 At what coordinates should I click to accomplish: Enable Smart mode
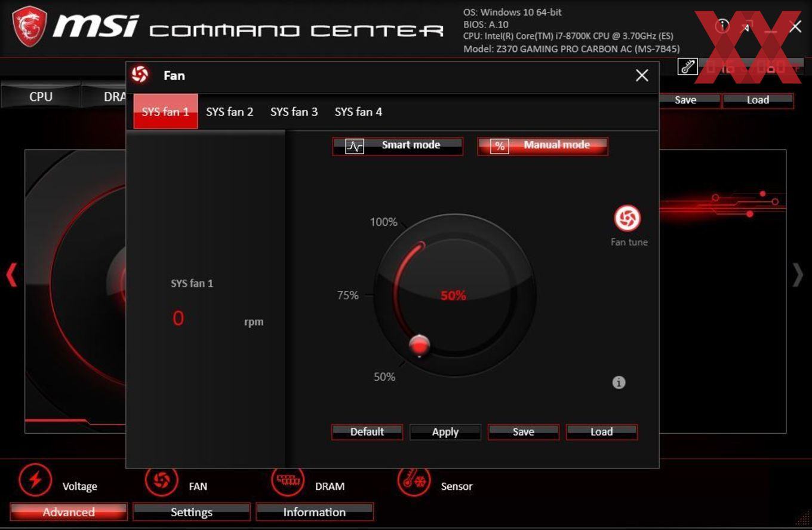click(x=398, y=146)
